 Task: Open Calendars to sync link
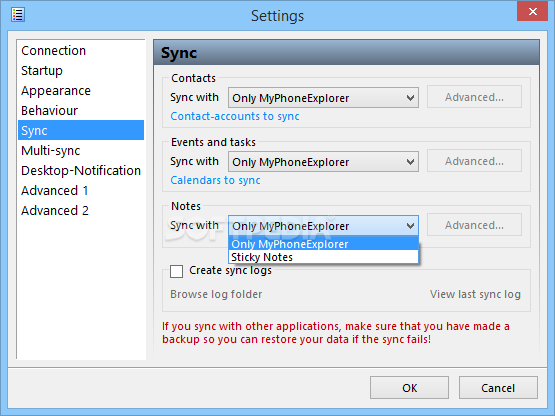point(215,180)
